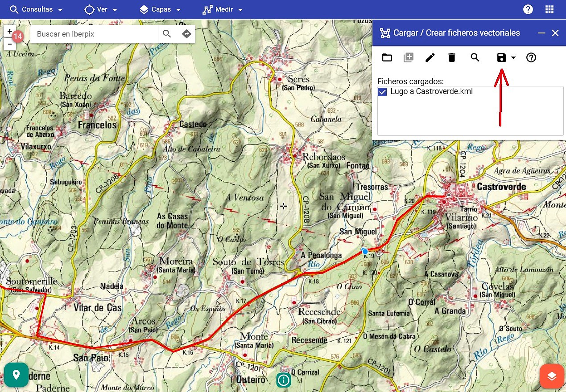This screenshot has height=392, width=566.
Task: Click the floppy disk save icon
Action: click(501, 57)
